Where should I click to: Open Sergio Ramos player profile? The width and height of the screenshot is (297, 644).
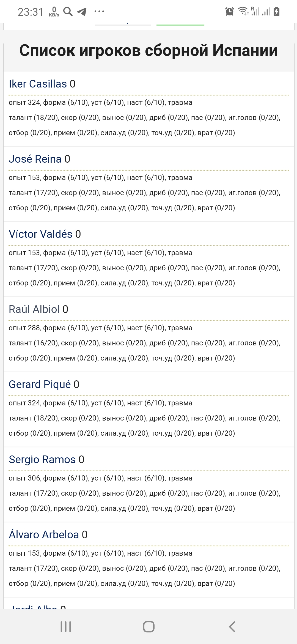click(42, 460)
